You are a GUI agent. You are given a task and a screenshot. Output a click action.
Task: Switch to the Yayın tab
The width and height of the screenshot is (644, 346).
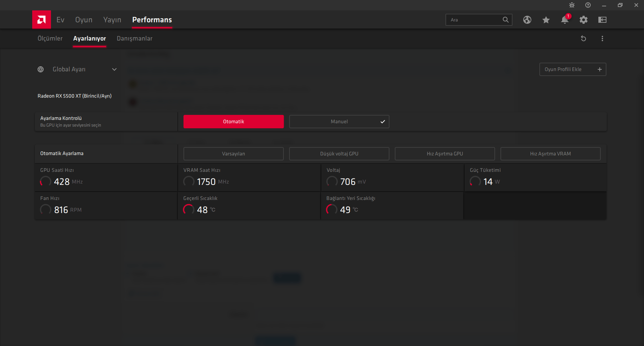click(x=112, y=20)
